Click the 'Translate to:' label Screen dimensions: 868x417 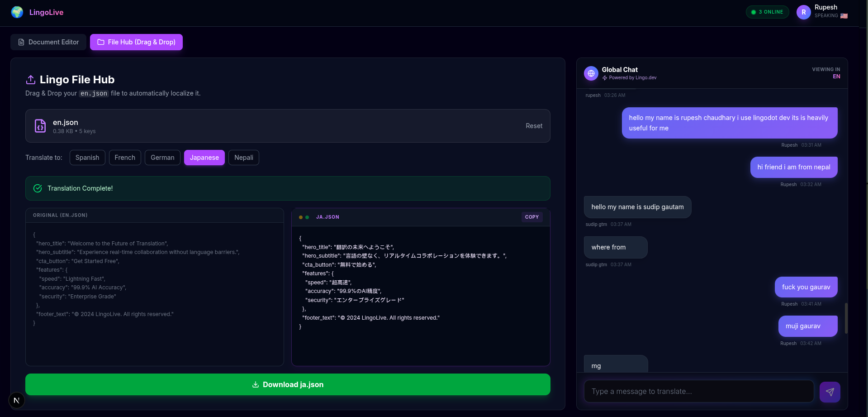(44, 158)
